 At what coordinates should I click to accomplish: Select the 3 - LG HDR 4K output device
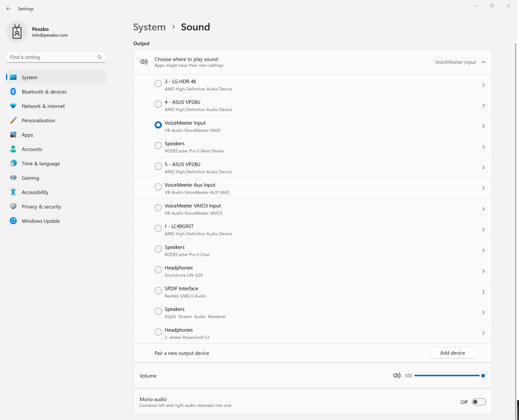[158, 84]
